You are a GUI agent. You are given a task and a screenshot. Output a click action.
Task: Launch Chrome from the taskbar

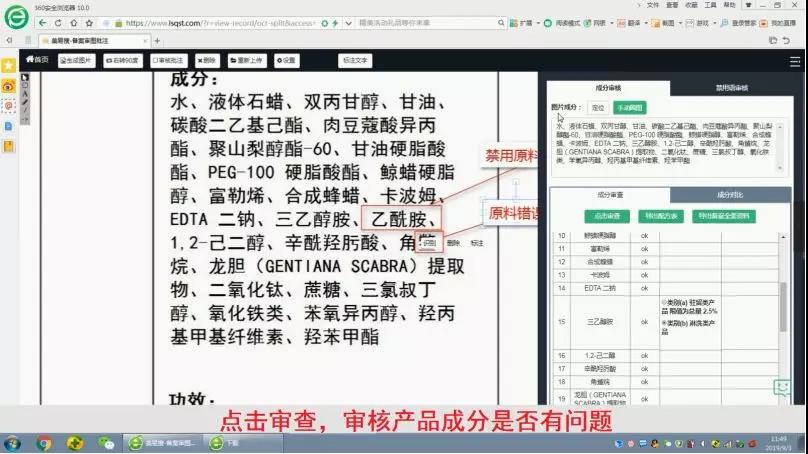(44, 443)
